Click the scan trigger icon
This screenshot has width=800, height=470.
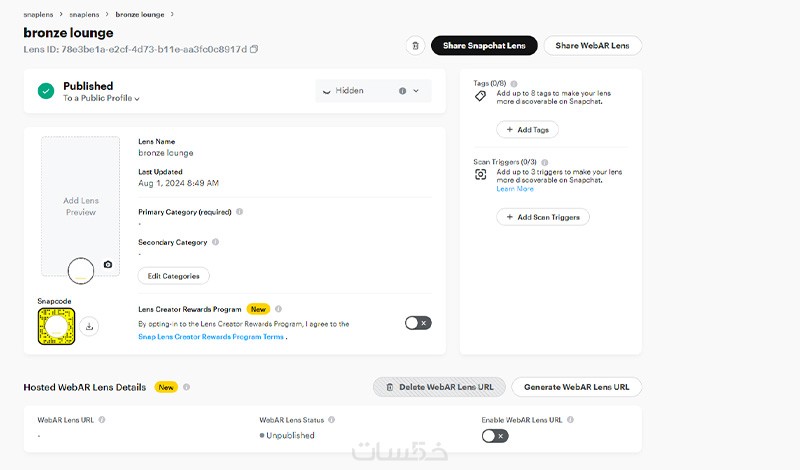click(x=481, y=175)
